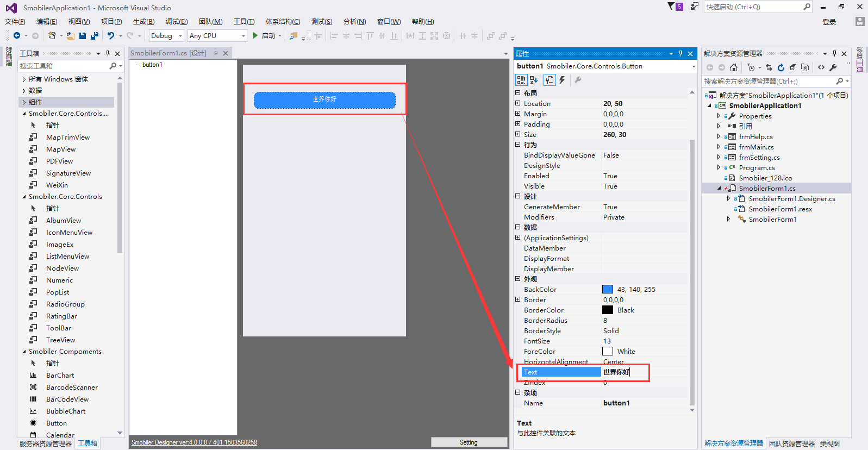Image resolution: width=868 pixels, height=450 pixels.
Task: Click Home icon in Solution Explorer
Action: coord(734,67)
